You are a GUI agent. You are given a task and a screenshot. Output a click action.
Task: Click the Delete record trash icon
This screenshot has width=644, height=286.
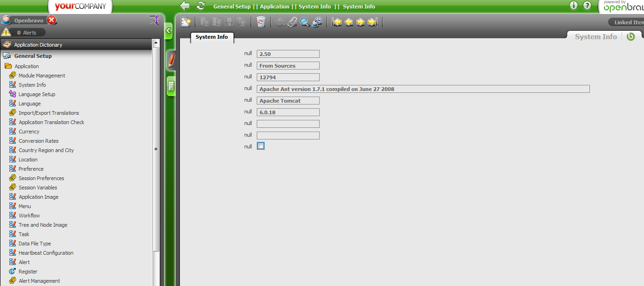[261, 22]
